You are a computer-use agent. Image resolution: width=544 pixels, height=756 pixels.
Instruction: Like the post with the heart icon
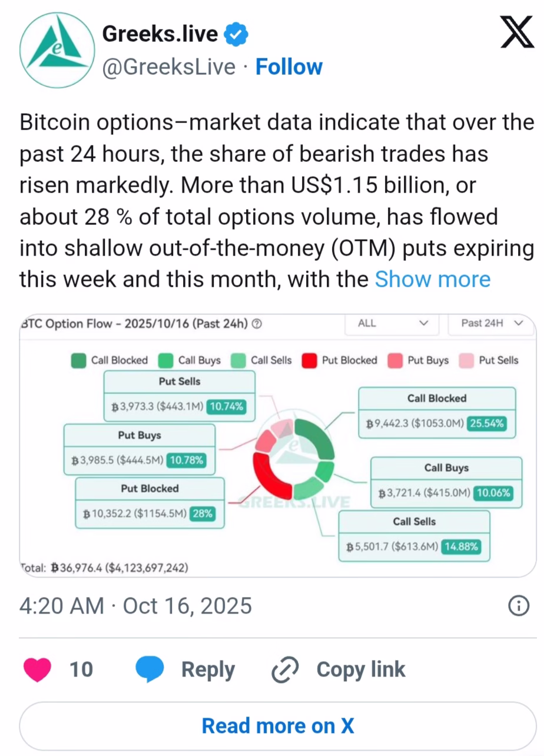pos(37,669)
